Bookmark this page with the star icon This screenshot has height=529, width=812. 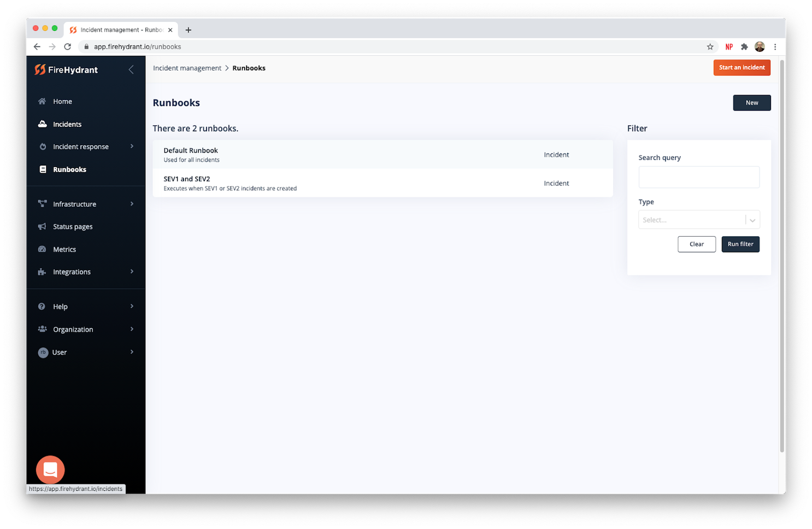(710, 47)
